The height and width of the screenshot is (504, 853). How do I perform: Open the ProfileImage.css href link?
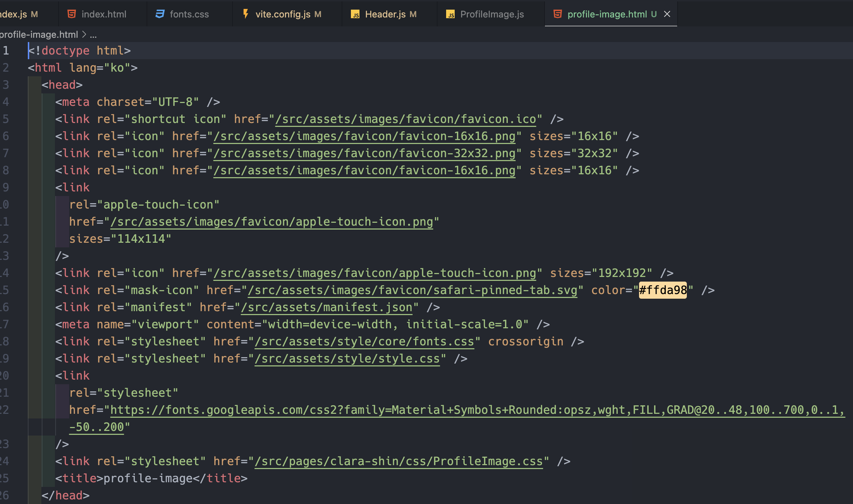(x=399, y=461)
